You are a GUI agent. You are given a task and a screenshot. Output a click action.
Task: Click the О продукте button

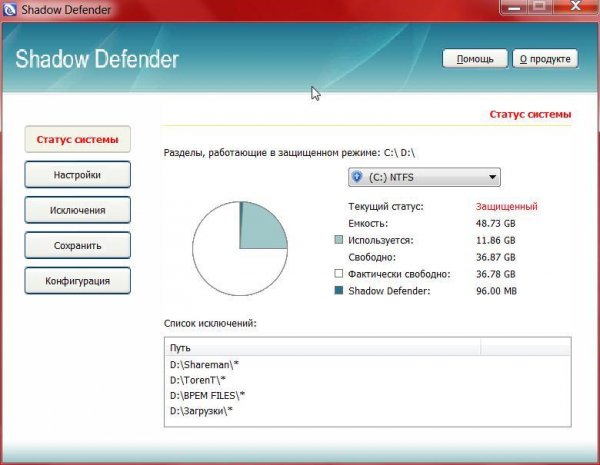(545, 59)
